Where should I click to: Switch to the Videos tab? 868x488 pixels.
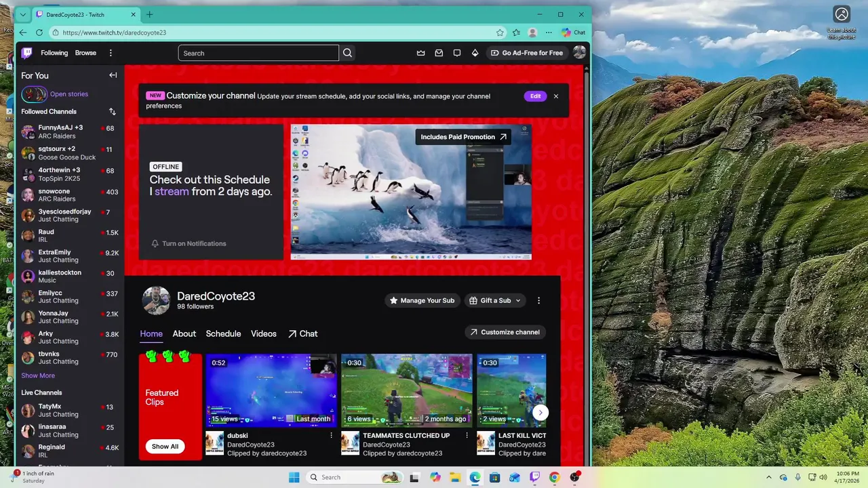264,333
